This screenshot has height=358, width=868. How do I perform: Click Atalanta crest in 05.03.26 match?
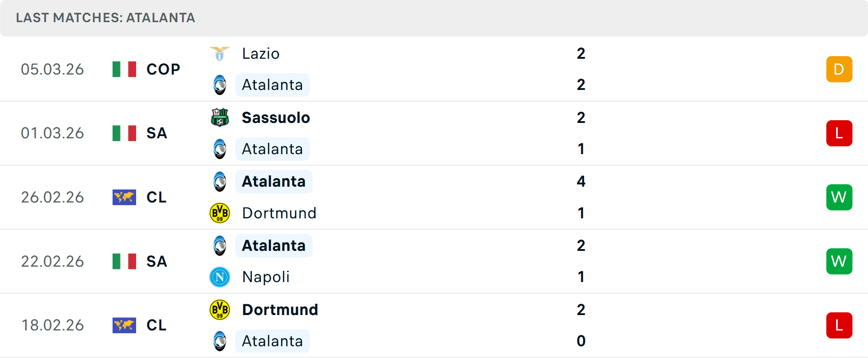[220, 85]
